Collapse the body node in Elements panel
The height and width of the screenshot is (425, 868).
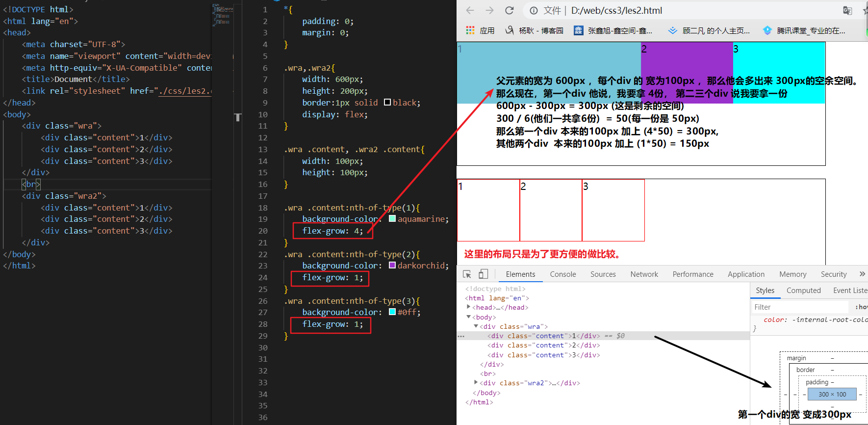[x=469, y=317]
